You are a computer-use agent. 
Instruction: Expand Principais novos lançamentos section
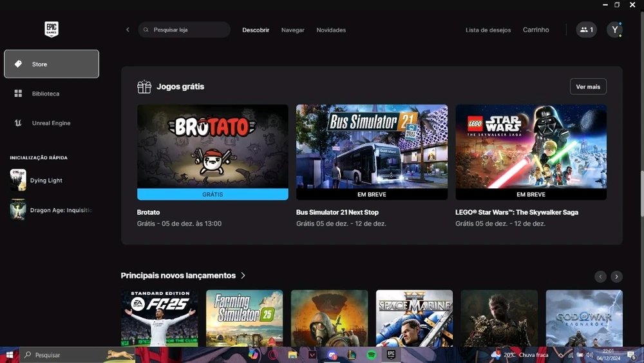[x=243, y=275]
